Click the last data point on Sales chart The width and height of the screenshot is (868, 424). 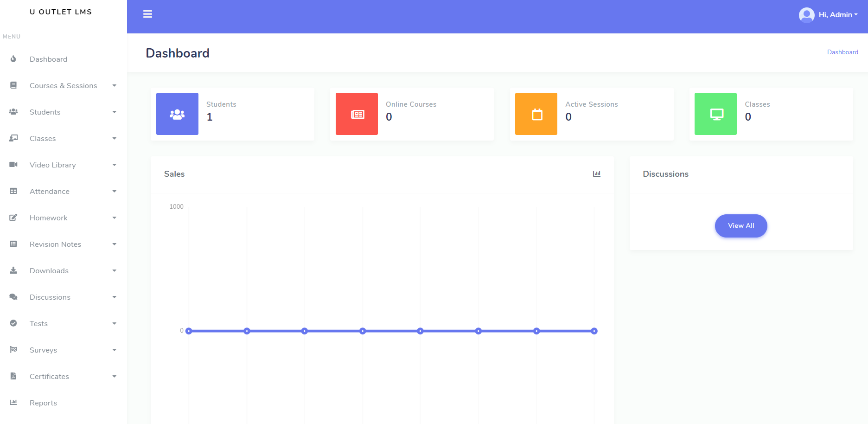coord(594,331)
